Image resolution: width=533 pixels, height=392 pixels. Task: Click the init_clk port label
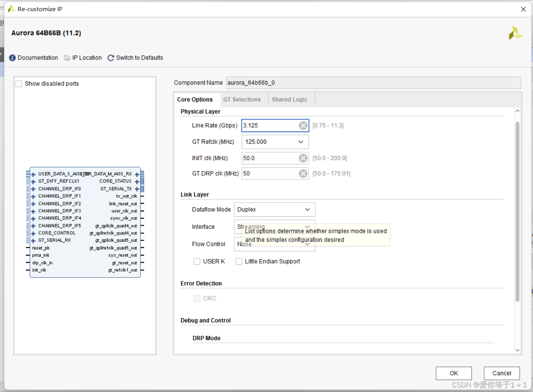39,270
